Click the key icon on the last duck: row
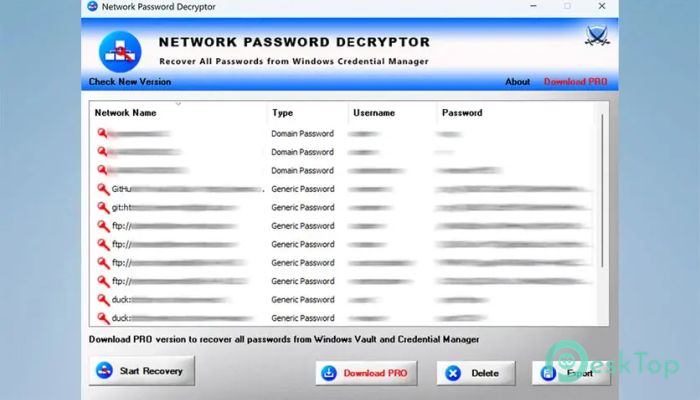The width and height of the screenshot is (700, 400). (103, 318)
